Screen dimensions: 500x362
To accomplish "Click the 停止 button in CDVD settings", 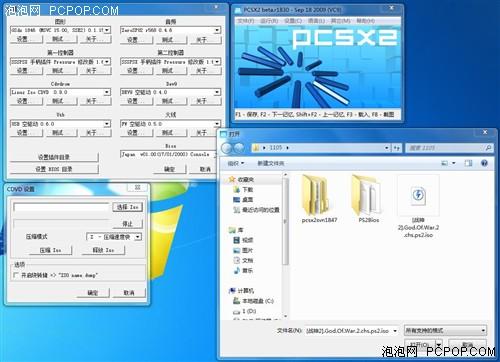I will point(128,224).
